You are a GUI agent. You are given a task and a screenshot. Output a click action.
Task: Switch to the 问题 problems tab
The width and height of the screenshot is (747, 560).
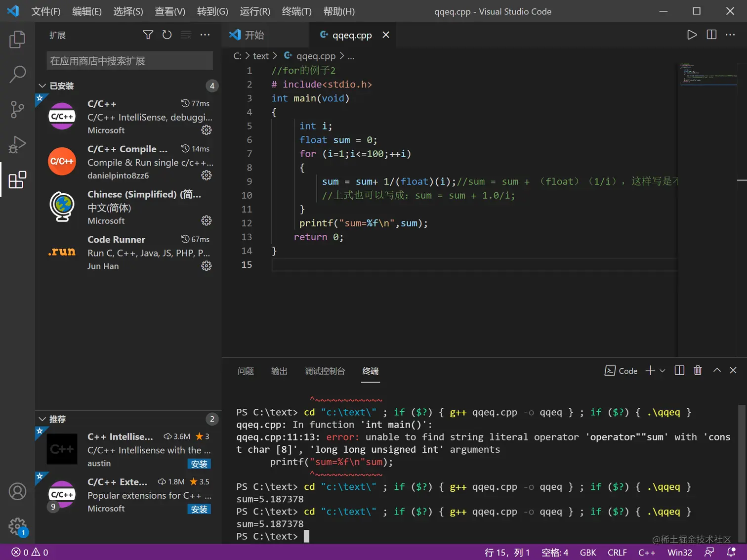pyautogui.click(x=246, y=371)
